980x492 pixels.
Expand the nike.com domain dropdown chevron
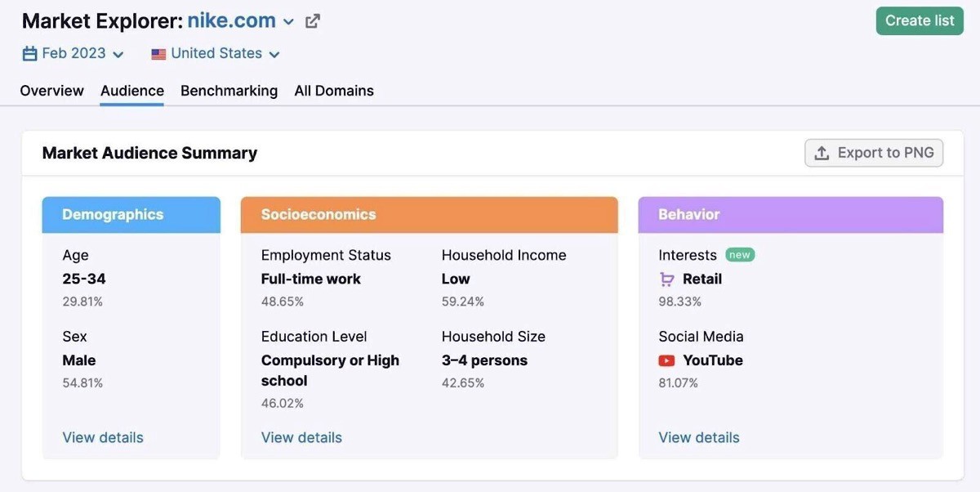pos(288,22)
